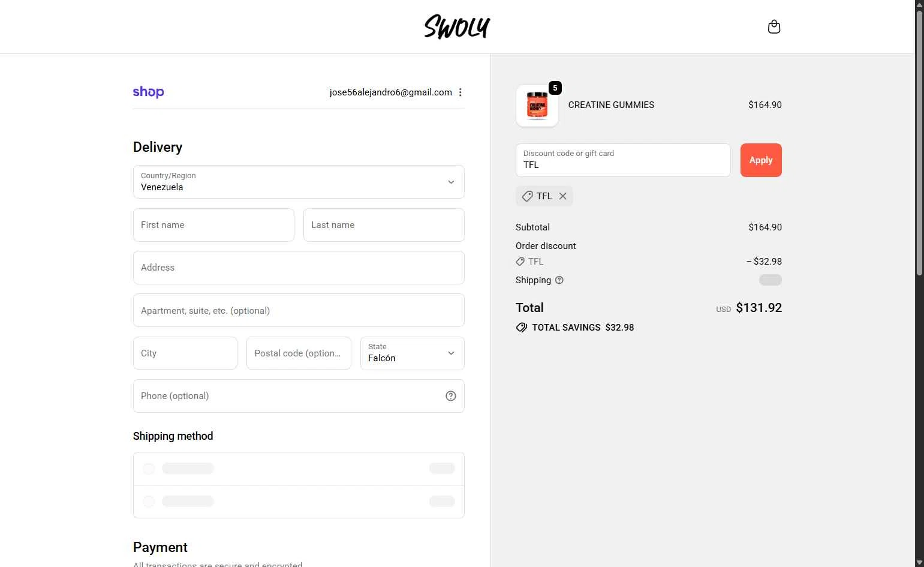
Task: Click the TFL order discount amount
Action: pyautogui.click(x=764, y=262)
